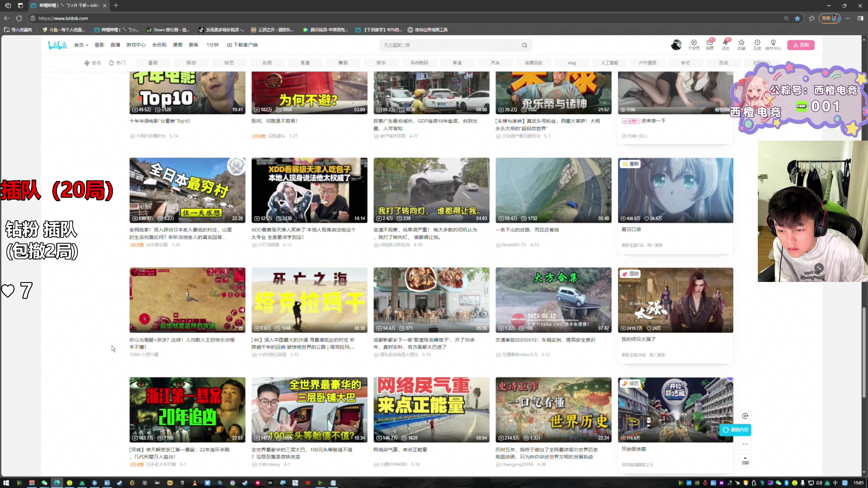Click the blue 刷新内容 refresh button
This screenshot has height=488, width=868.
735,430
